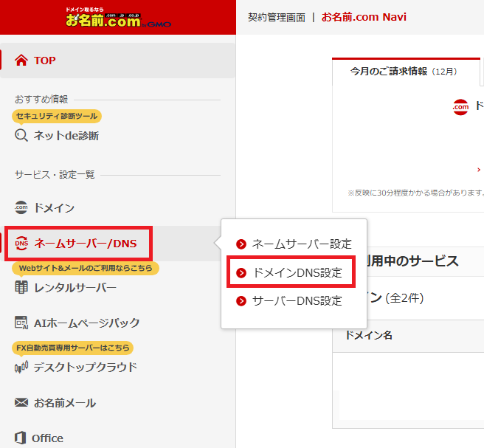Click the ドメイン名 column header
Screen dimensions: 484x448
click(x=368, y=335)
